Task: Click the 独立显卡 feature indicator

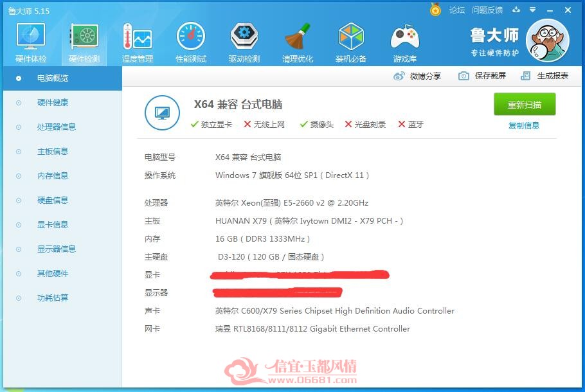Action: (x=211, y=124)
